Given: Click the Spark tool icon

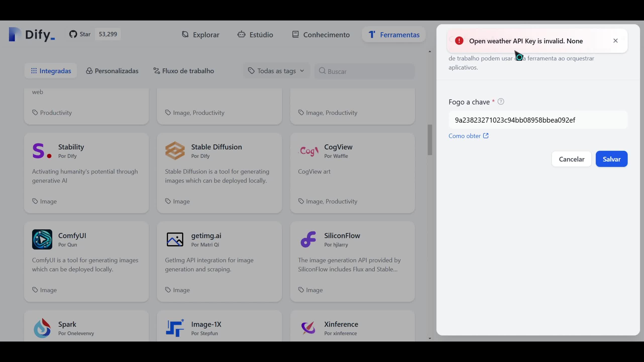Looking at the screenshot, I should pos(42,328).
